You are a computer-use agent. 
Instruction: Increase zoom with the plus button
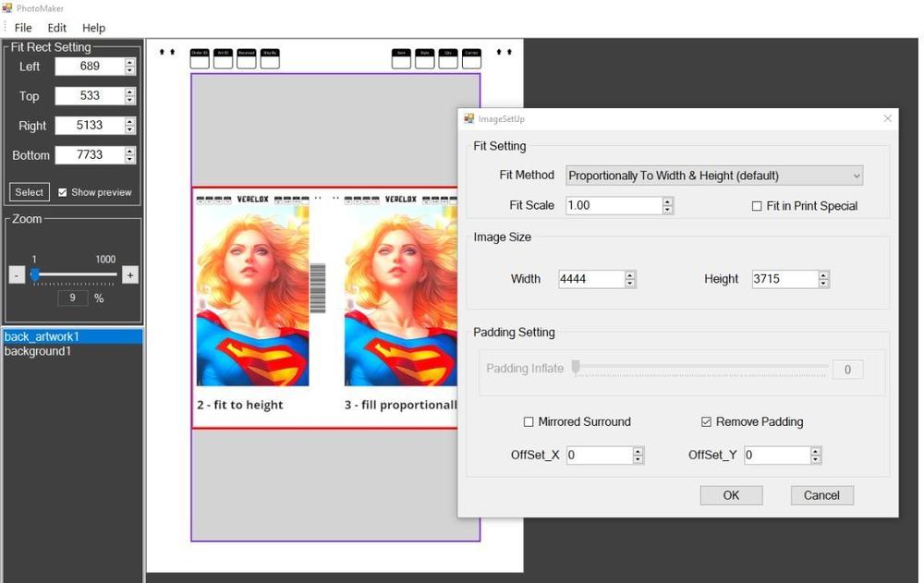pyautogui.click(x=130, y=275)
